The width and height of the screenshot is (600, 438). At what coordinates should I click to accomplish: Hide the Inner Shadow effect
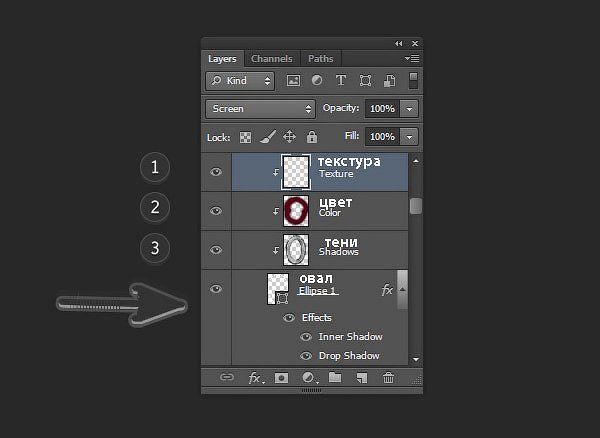[x=306, y=337]
